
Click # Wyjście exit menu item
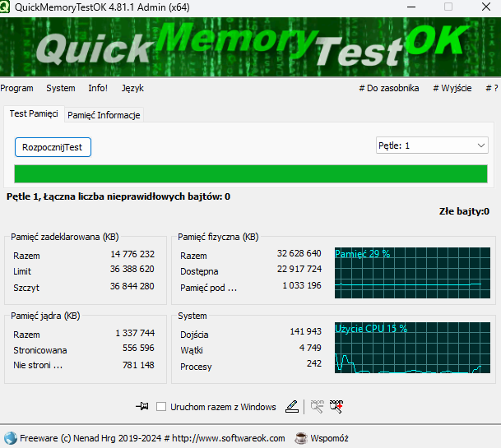click(x=452, y=88)
